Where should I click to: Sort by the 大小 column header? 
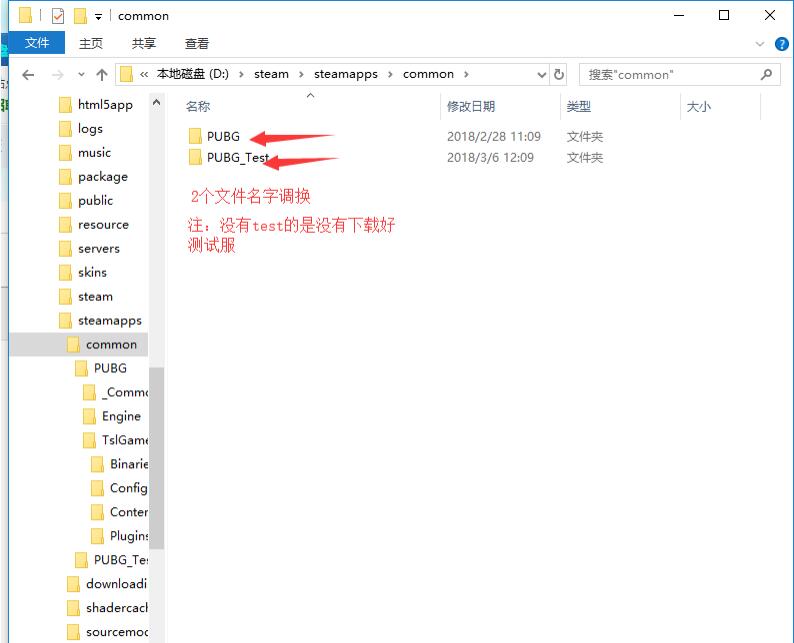pos(698,106)
